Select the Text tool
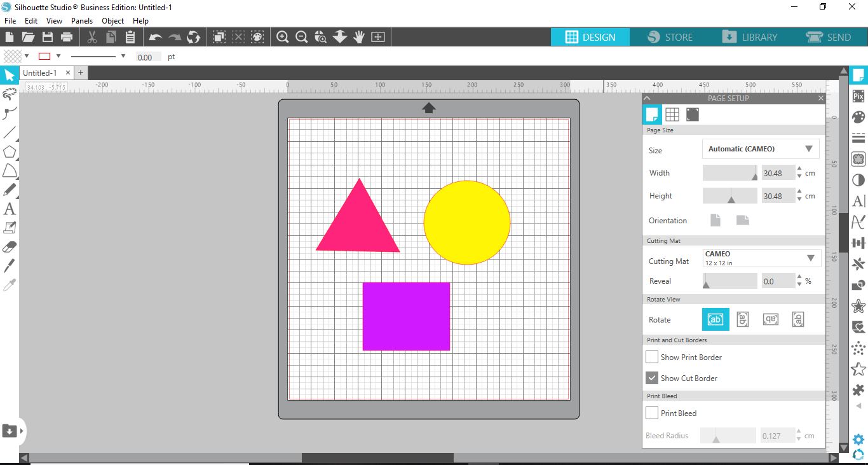This screenshot has height=465, width=868. pos(9,209)
